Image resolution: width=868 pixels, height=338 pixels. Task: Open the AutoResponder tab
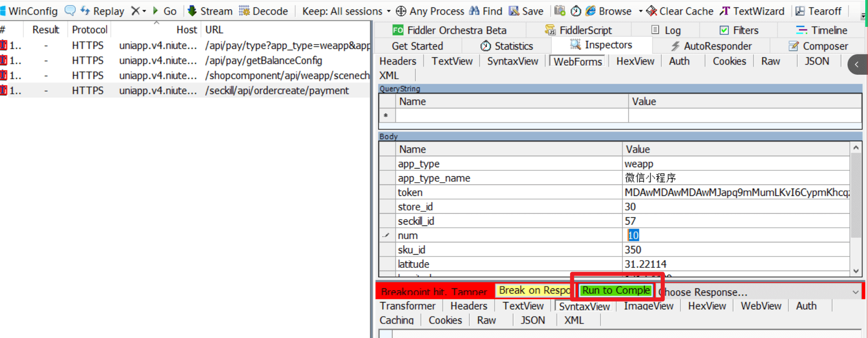click(711, 46)
